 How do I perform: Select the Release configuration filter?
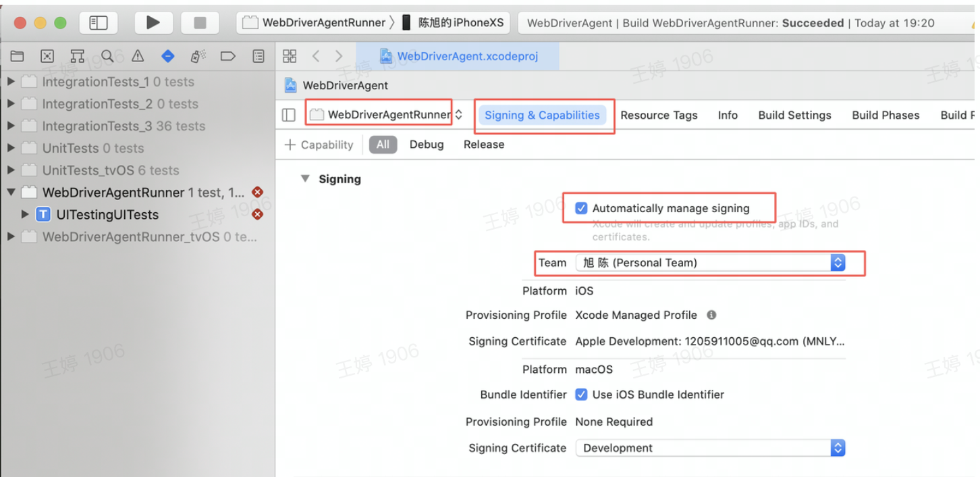click(484, 145)
